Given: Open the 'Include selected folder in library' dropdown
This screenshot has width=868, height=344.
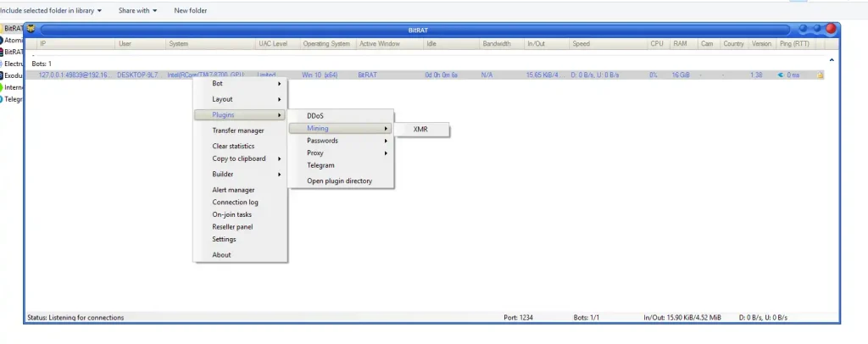Looking at the screenshot, I should point(51,10).
